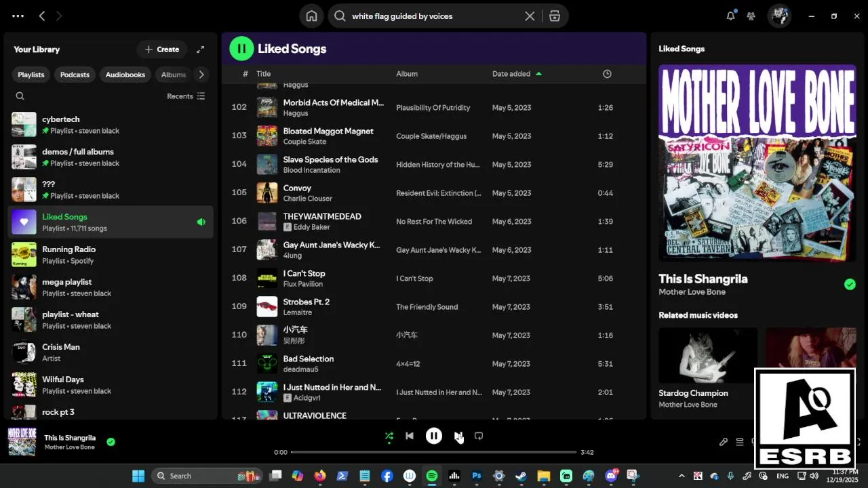Click the Bloated Maggot Magnet album cover
The image size is (868, 488).
coord(267,136)
